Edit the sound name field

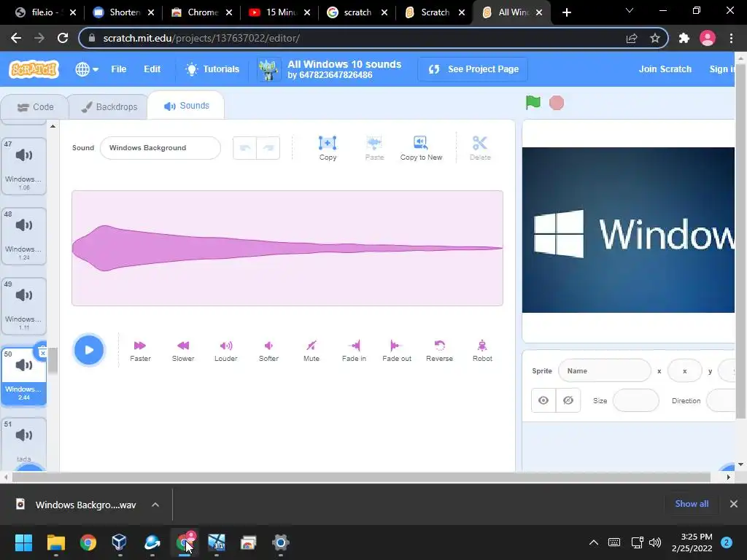(160, 147)
